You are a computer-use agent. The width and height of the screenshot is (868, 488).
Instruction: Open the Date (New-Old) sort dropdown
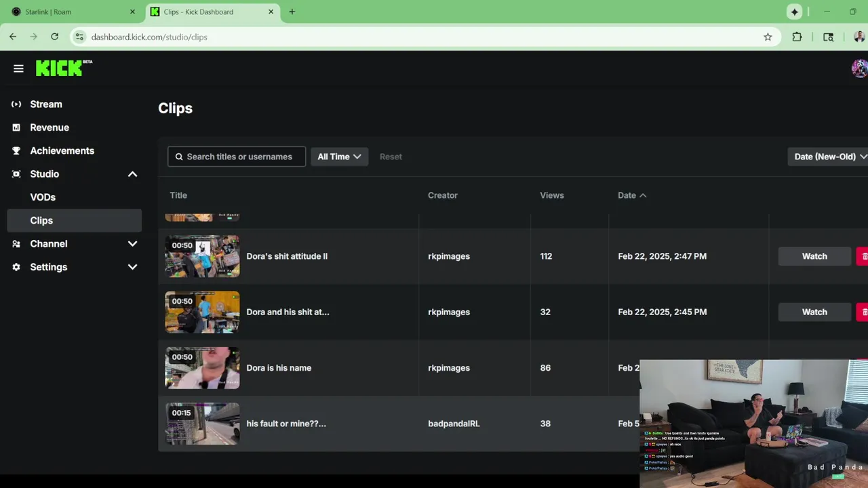click(828, 157)
